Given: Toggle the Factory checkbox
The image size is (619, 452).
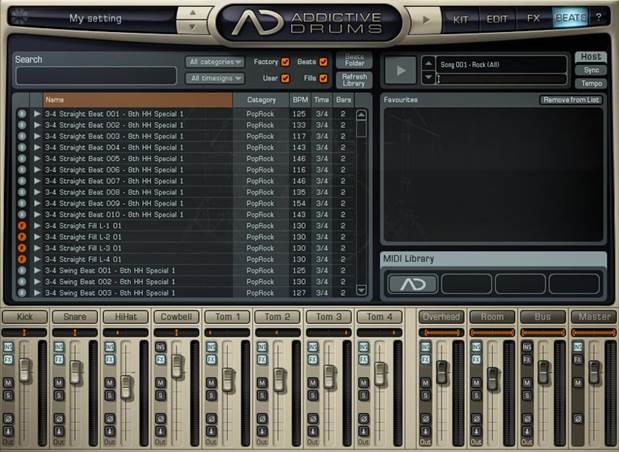Looking at the screenshot, I should tap(285, 62).
